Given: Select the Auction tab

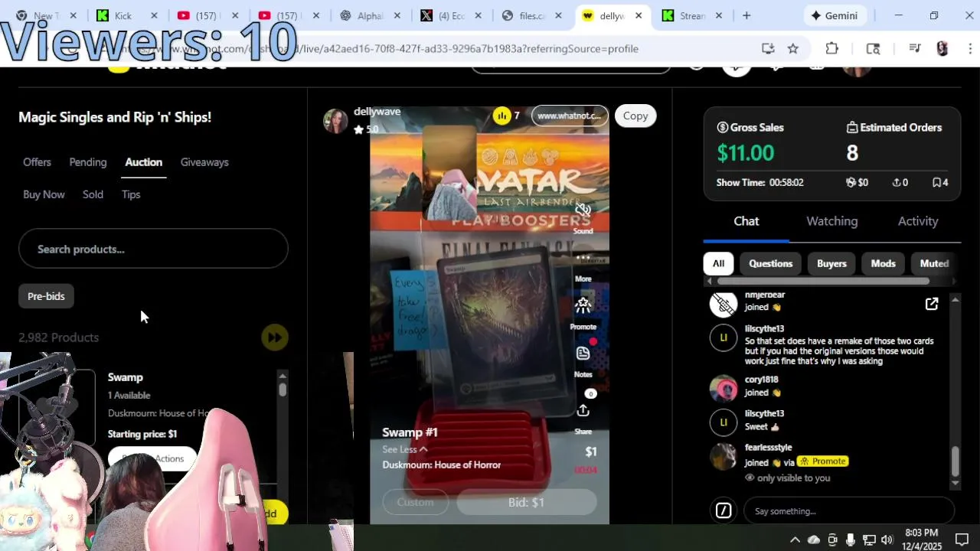Looking at the screenshot, I should click(143, 162).
